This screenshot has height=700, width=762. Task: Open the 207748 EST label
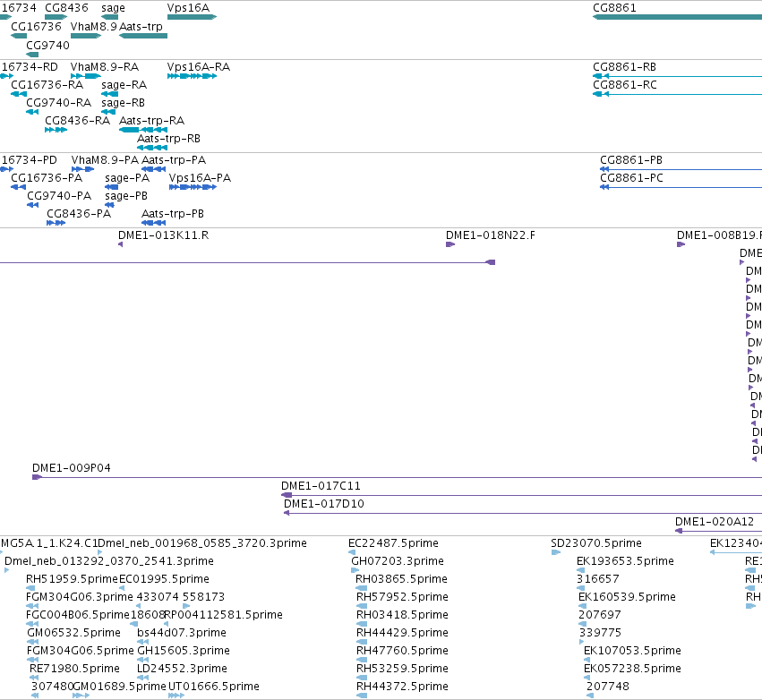(607, 687)
